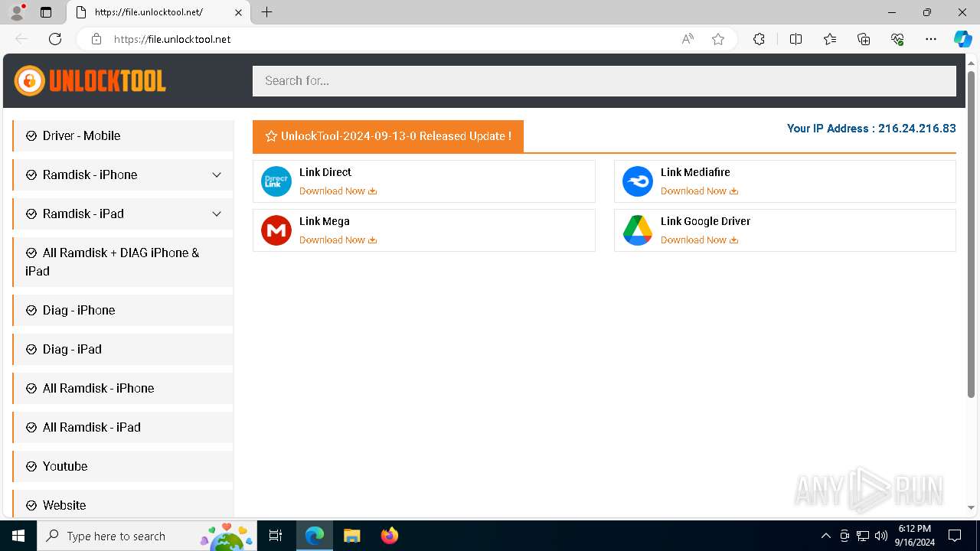Click Windows taskbar search box

tap(147, 536)
